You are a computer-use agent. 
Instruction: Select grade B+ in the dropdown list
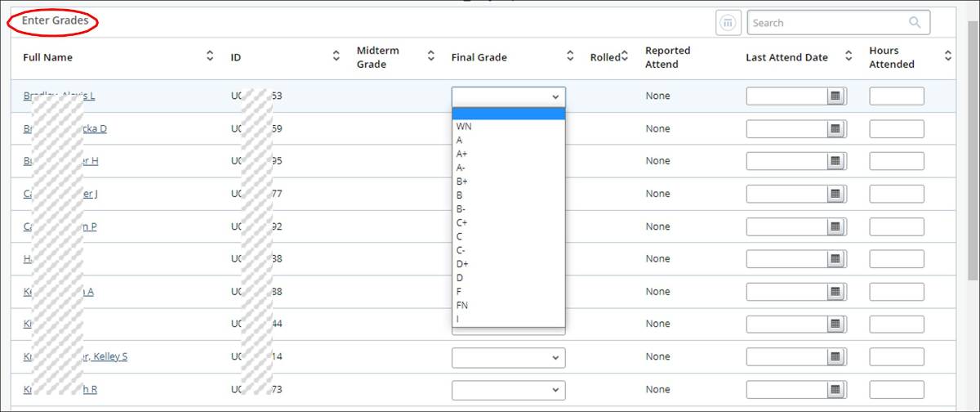tap(462, 181)
